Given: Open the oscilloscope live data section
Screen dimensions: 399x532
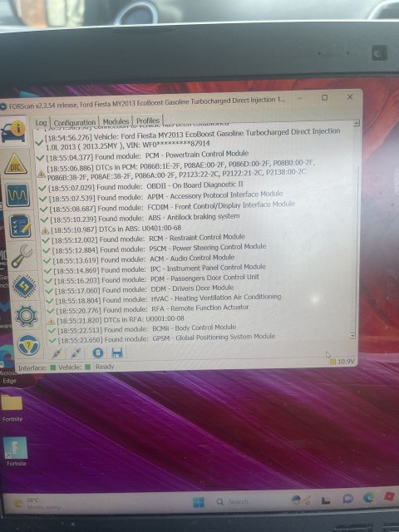Looking at the screenshot, I should tap(17, 195).
